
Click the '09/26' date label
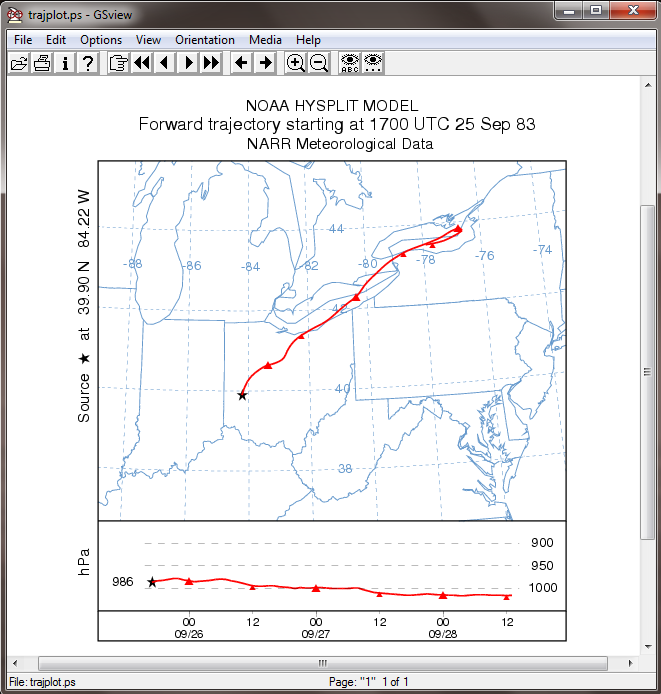coord(189,634)
